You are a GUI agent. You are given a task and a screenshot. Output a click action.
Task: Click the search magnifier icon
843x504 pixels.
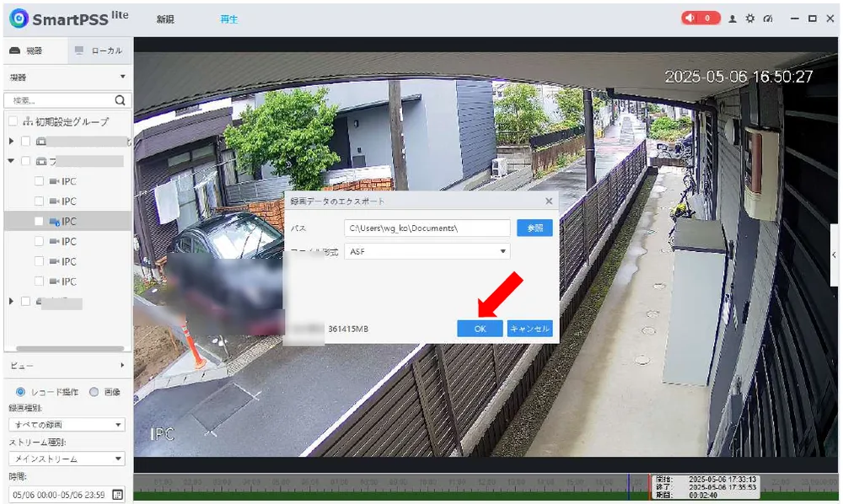(120, 100)
